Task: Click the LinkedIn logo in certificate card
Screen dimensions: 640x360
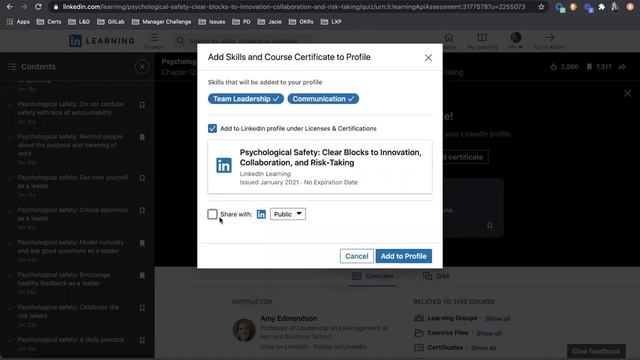Action: pyautogui.click(x=224, y=165)
